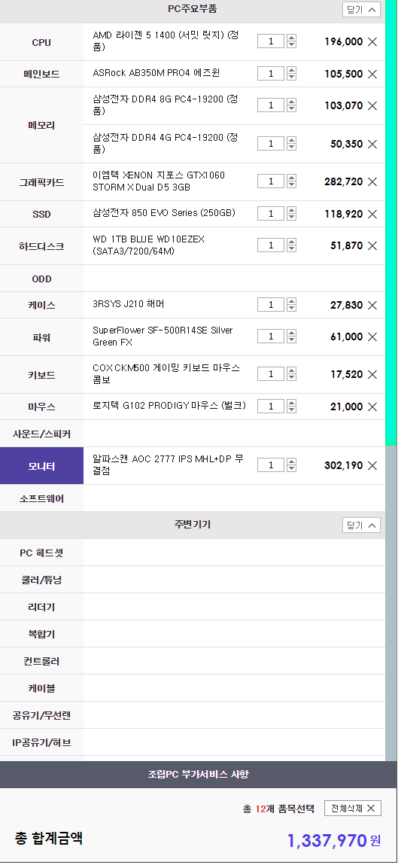Open the PC 헤드셋 peripheral category
The height and width of the screenshot is (868, 398).
(41, 553)
